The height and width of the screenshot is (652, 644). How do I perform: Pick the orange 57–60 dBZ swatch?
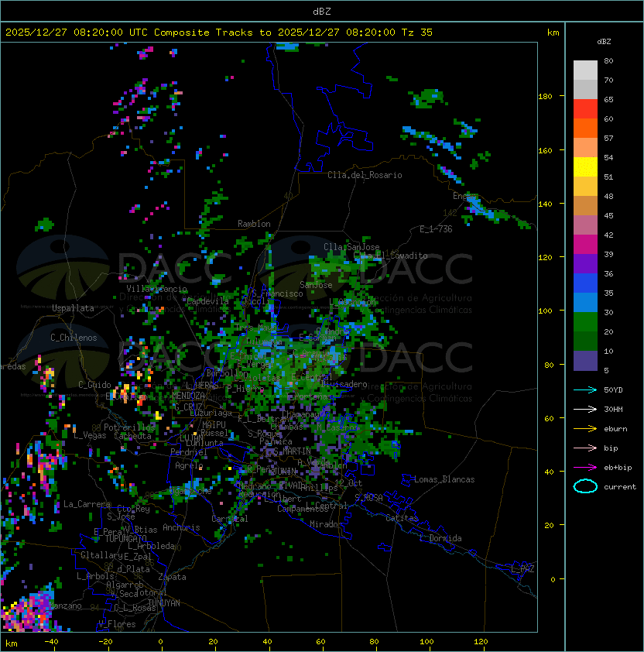[585, 129]
